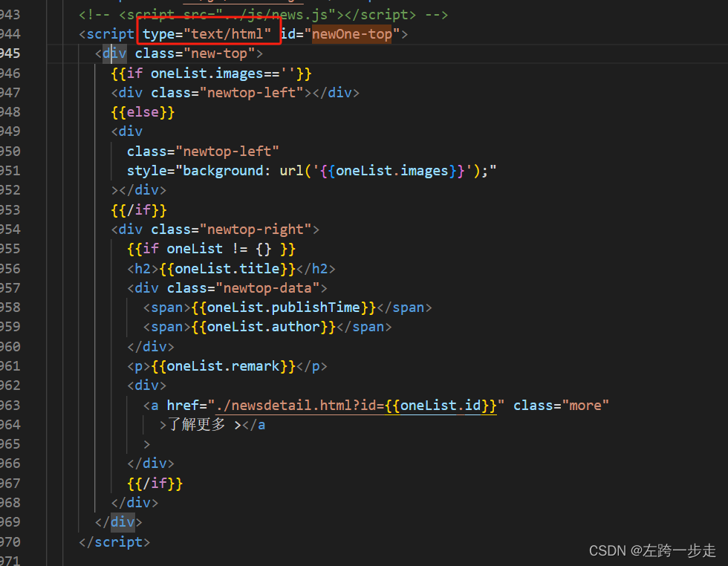This screenshot has height=566, width=728.
Task: Click the {{else}} template tag
Action: (x=143, y=111)
